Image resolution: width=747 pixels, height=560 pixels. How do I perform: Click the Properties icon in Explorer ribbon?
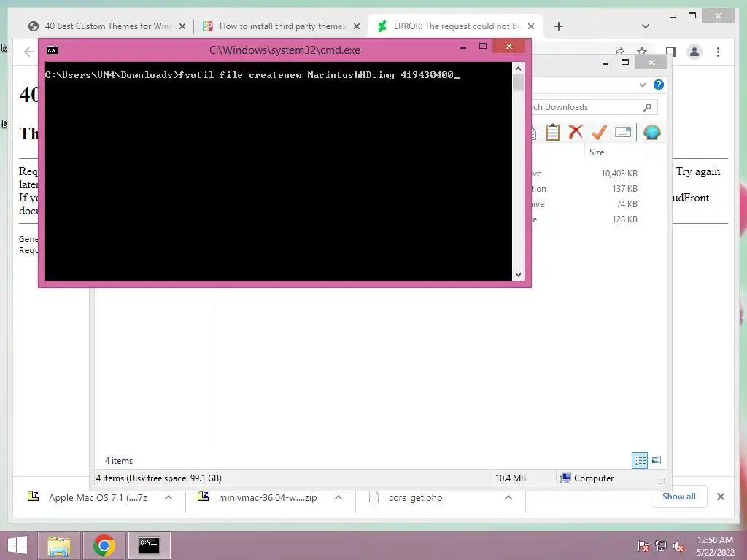pyautogui.click(x=623, y=132)
